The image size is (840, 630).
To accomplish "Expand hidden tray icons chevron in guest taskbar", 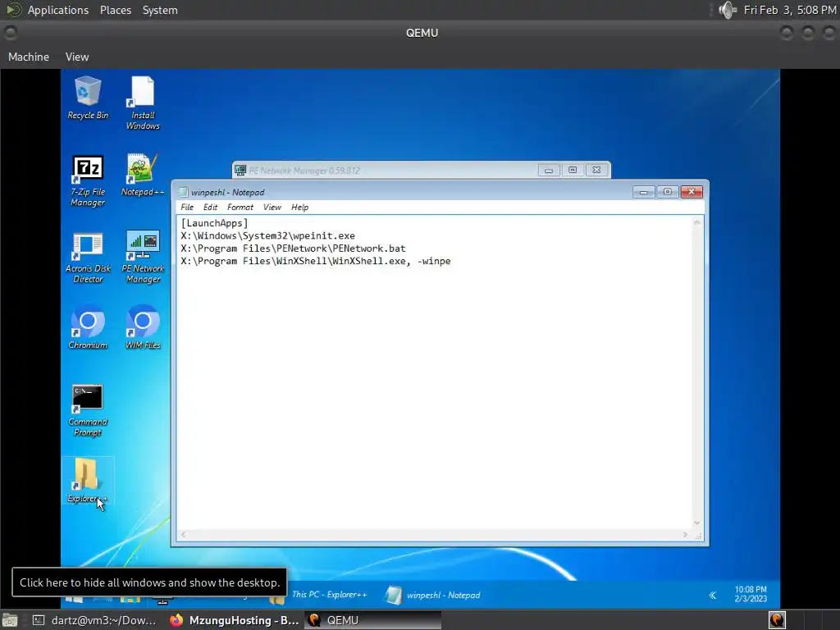I will point(713,596).
